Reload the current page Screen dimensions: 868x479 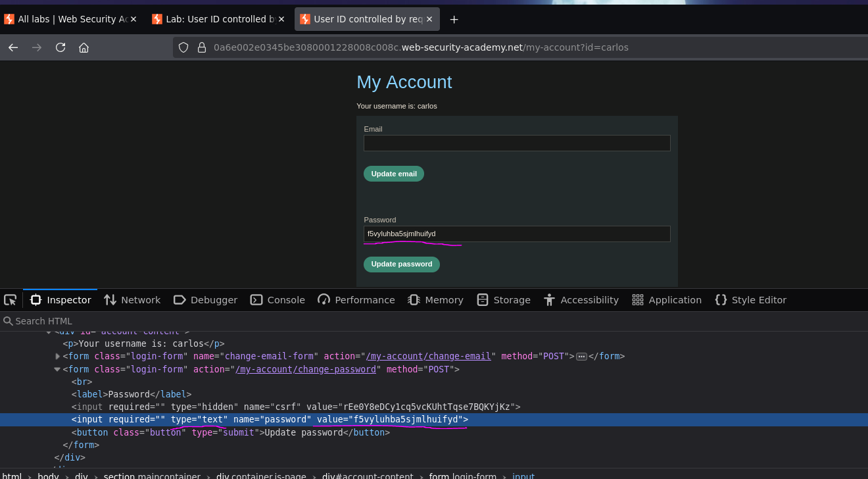coord(60,47)
